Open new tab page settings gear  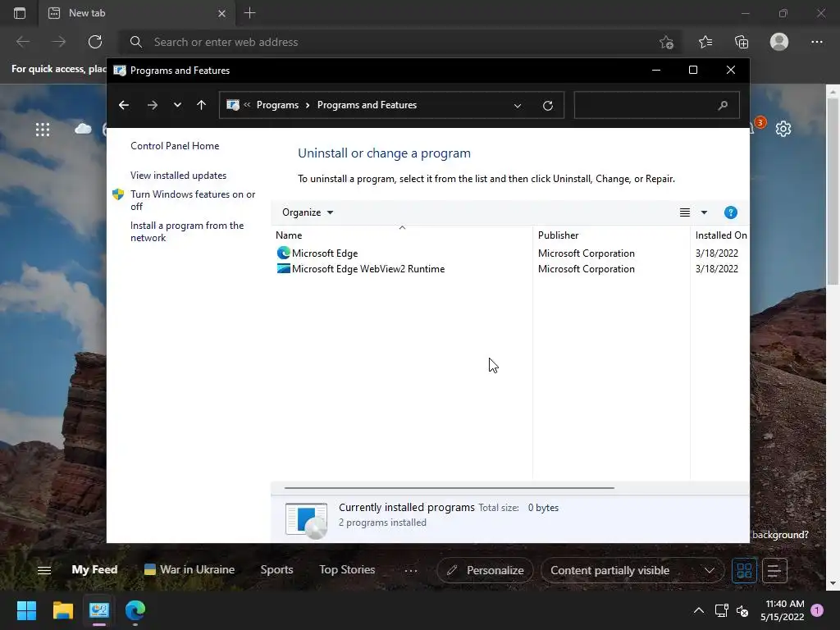click(x=783, y=129)
